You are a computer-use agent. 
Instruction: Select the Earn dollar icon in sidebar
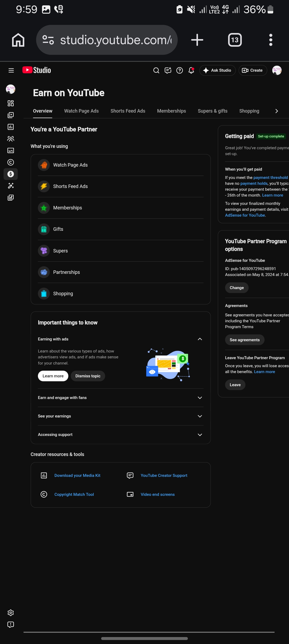pyautogui.click(x=11, y=174)
